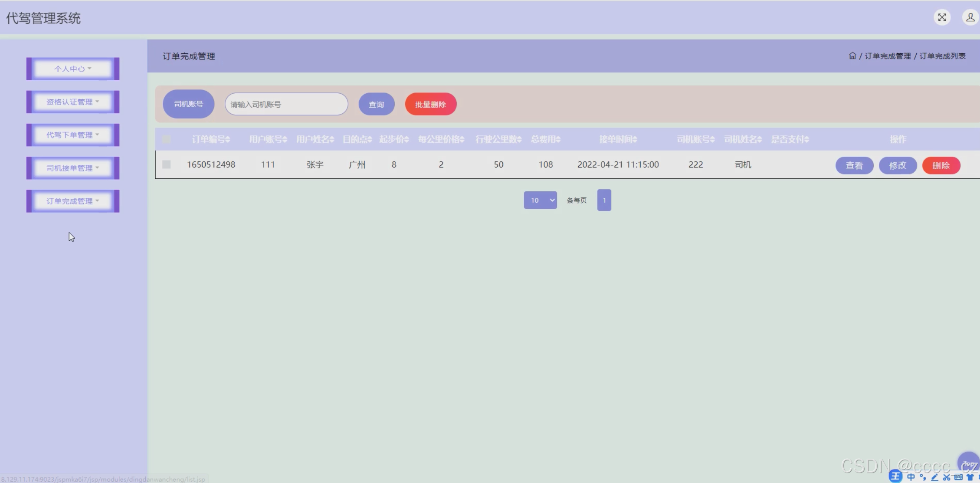
Task: Click the red 删除 button in the order row
Action: 941,165
